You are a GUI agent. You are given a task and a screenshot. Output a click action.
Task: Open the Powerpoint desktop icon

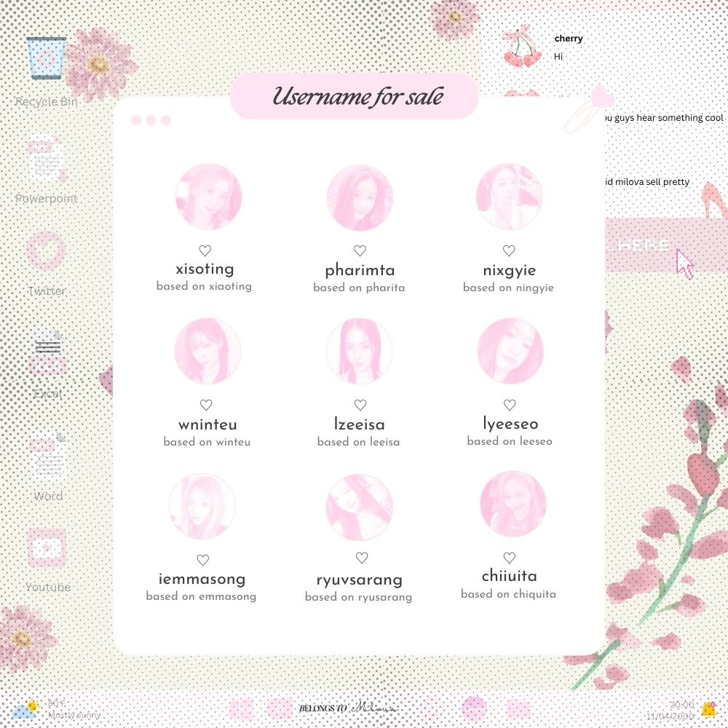46,158
